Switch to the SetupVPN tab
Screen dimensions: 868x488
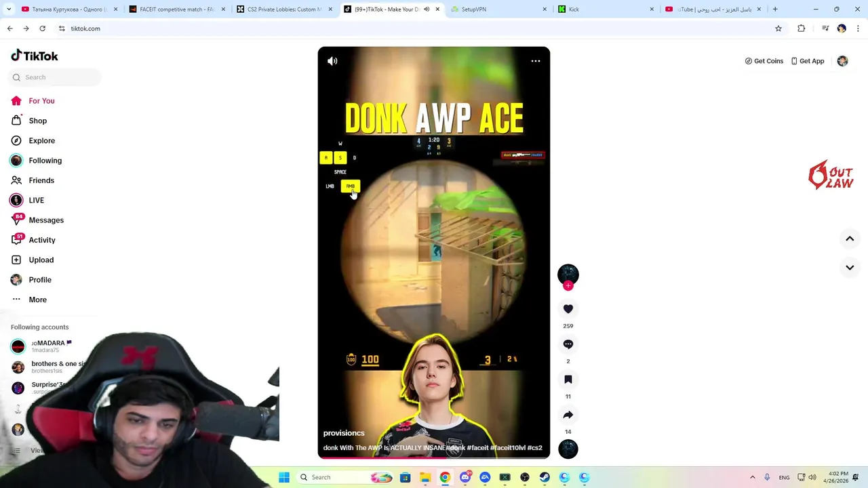[x=498, y=9]
